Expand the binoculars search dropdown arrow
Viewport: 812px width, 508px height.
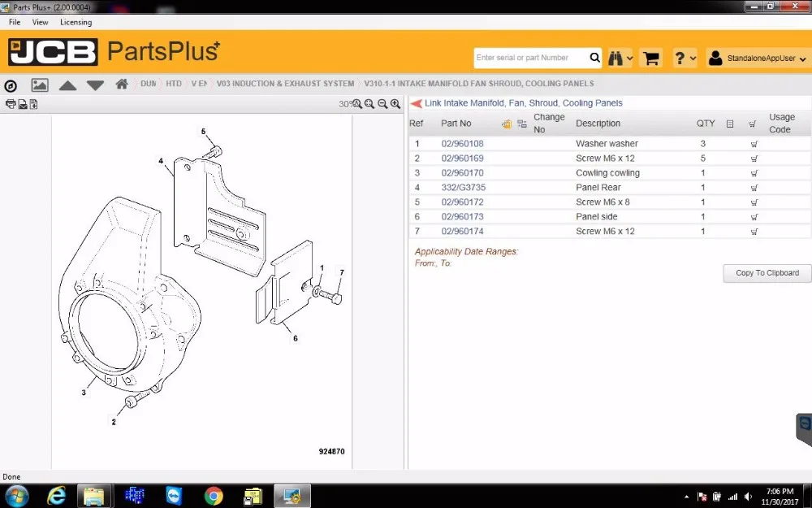click(x=630, y=59)
